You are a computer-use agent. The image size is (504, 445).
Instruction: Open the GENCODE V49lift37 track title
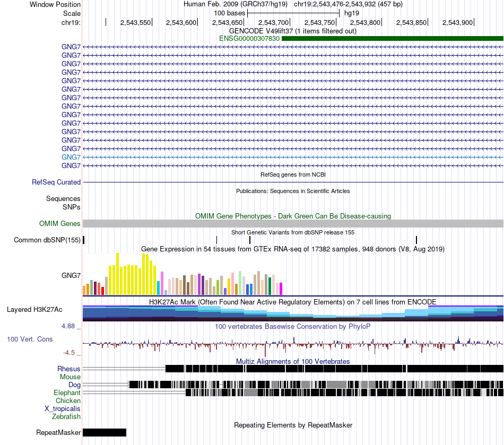(293, 31)
